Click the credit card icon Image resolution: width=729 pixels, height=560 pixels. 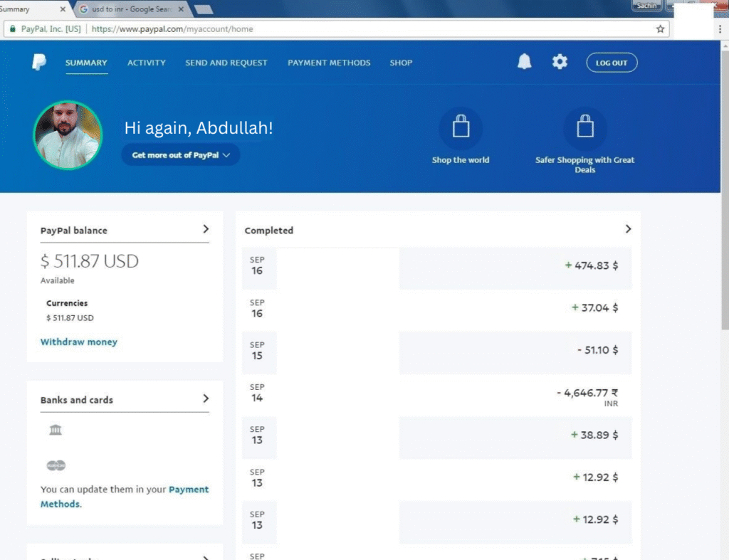point(56,465)
